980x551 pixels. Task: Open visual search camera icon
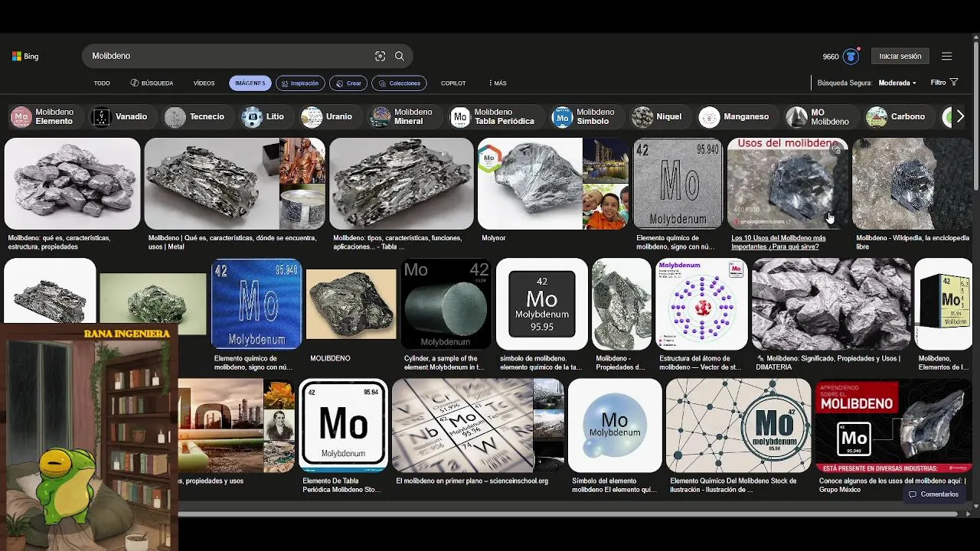tap(380, 56)
